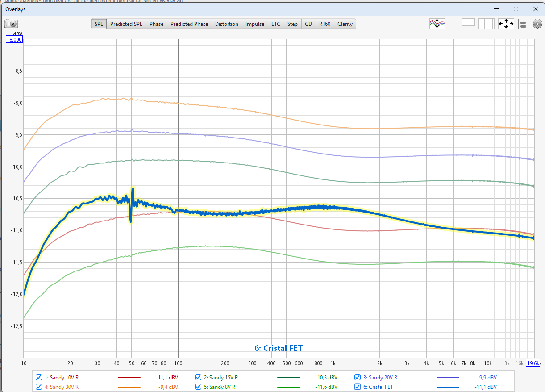The height and width of the screenshot is (392, 545).
Task: Click the Sandy 8V R green line swatch
Action: pyautogui.click(x=288, y=388)
